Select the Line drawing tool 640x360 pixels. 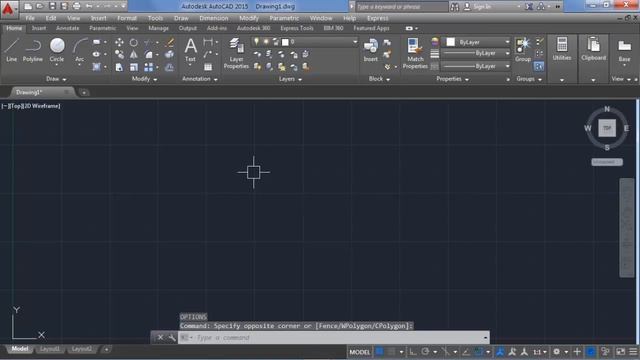[x=11, y=50]
